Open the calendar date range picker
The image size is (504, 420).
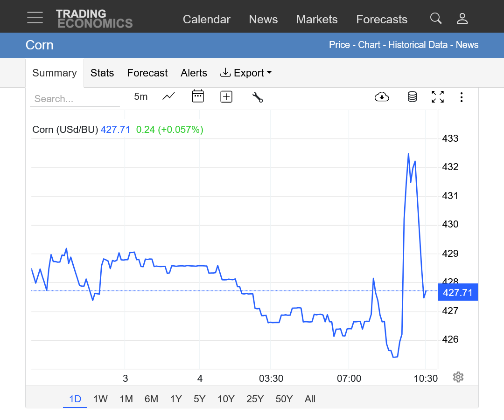pos(198,96)
